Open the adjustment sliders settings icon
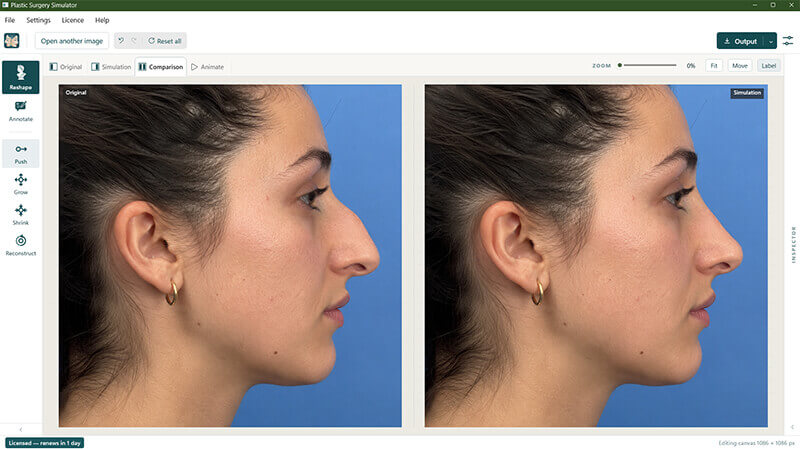This screenshot has width=800, height=449. (x=788, y=41)
